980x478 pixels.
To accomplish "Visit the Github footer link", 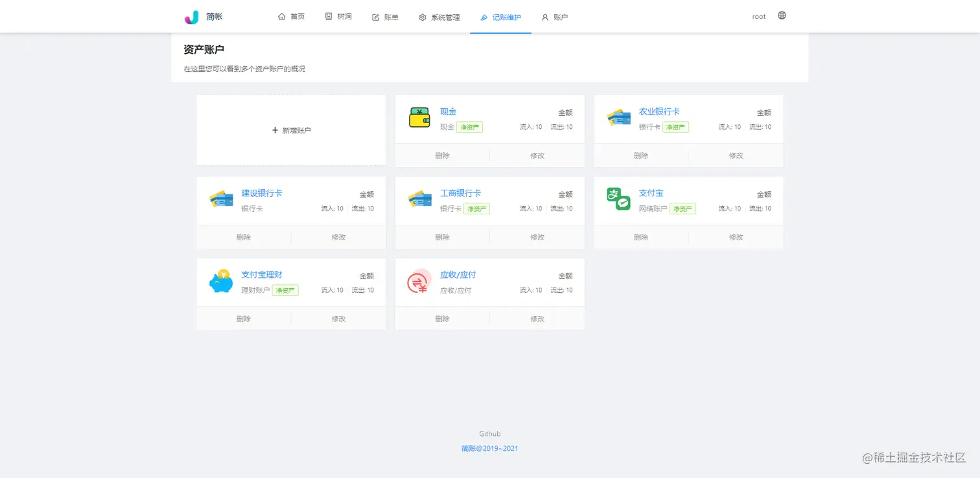I will [x=490, y=434].
